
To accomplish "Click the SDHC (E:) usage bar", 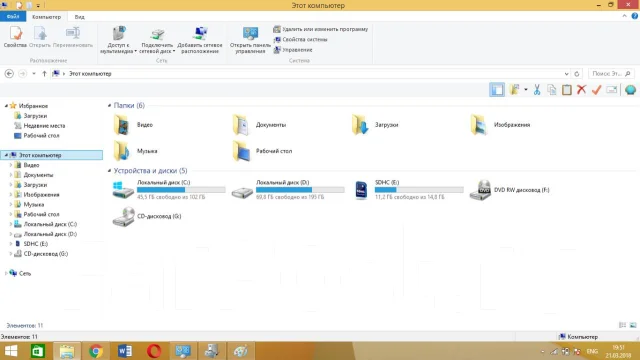I will point(419,190).
